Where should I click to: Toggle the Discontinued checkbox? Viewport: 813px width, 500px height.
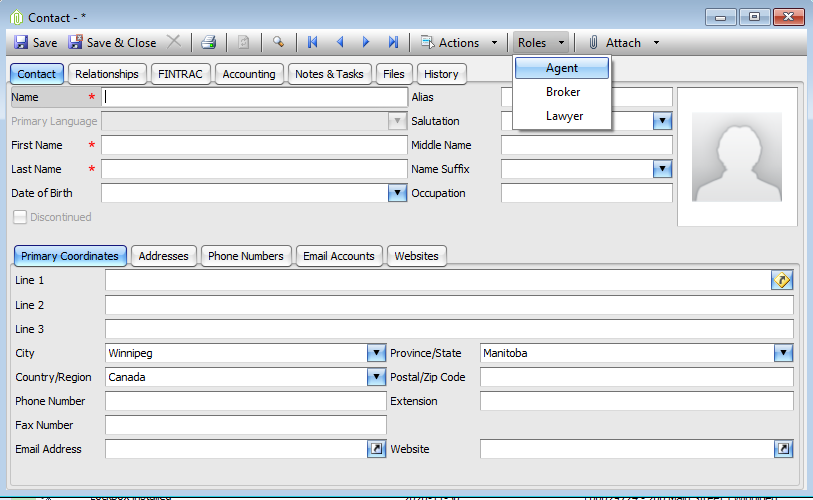pyautogui.click(x=20, y=217)
